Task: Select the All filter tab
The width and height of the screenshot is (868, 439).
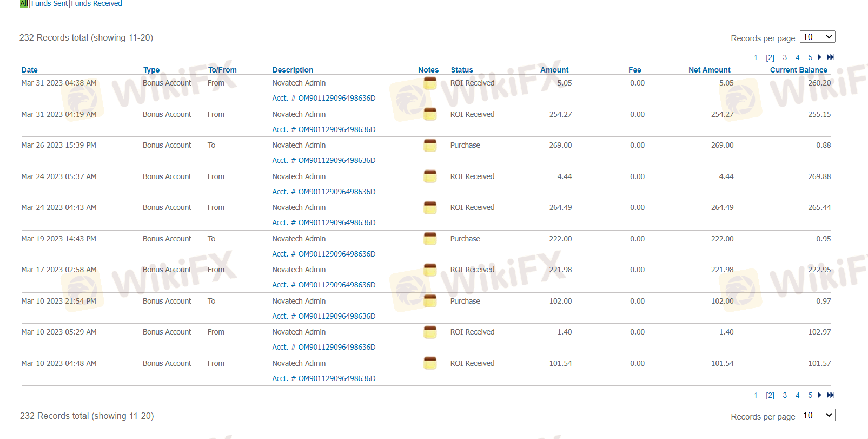Action: pos(24,4)
